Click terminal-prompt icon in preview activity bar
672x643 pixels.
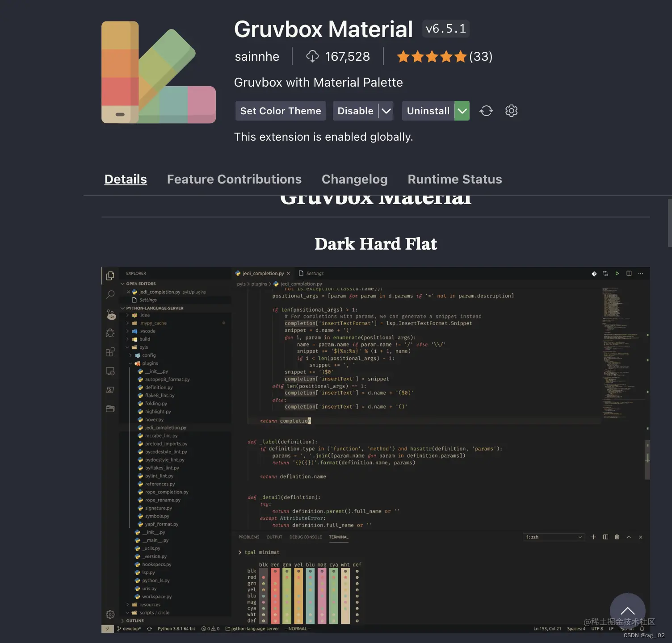tap(110, 390)
